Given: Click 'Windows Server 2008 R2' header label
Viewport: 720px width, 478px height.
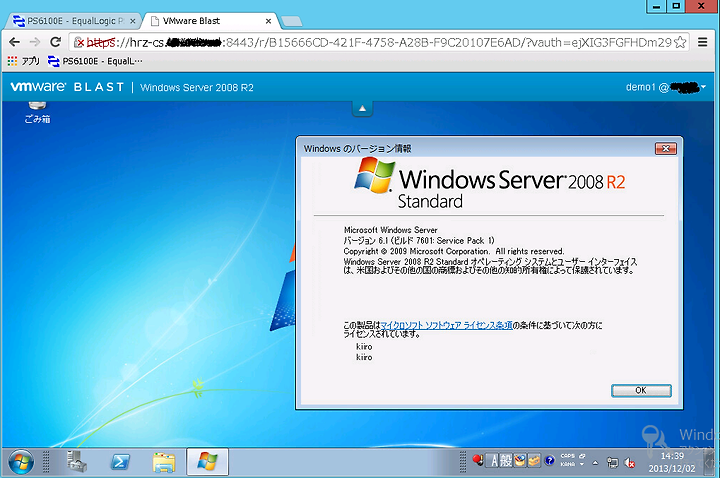Looking at the screenshot, I should click(x=197, y=87).
